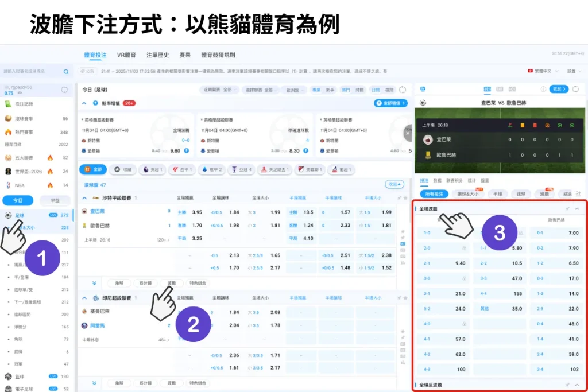588x392 pixels.
Task: Click the 收藏 star favorites chip
Action: click(x=123, y=169)
